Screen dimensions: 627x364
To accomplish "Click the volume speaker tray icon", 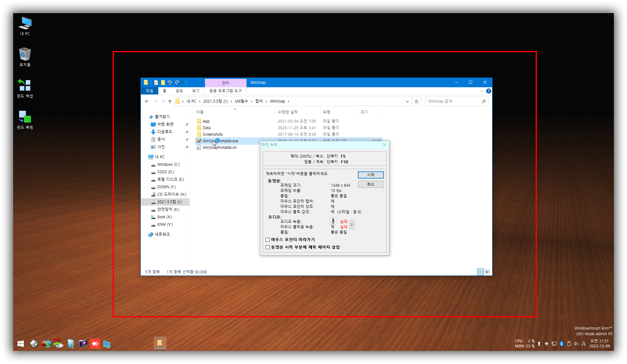I will pyautogui.click(x=576, y=344).
